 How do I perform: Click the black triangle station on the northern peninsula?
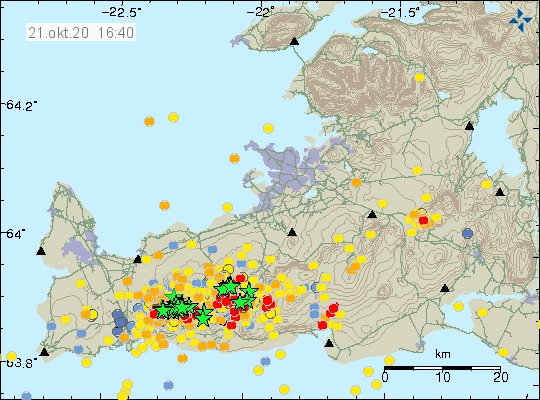294,42
